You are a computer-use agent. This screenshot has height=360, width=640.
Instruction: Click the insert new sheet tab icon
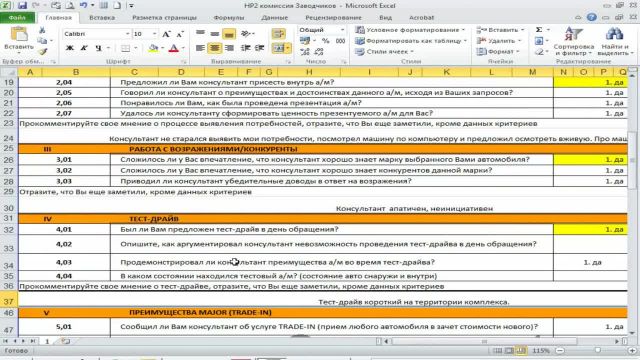pos(65,341)
